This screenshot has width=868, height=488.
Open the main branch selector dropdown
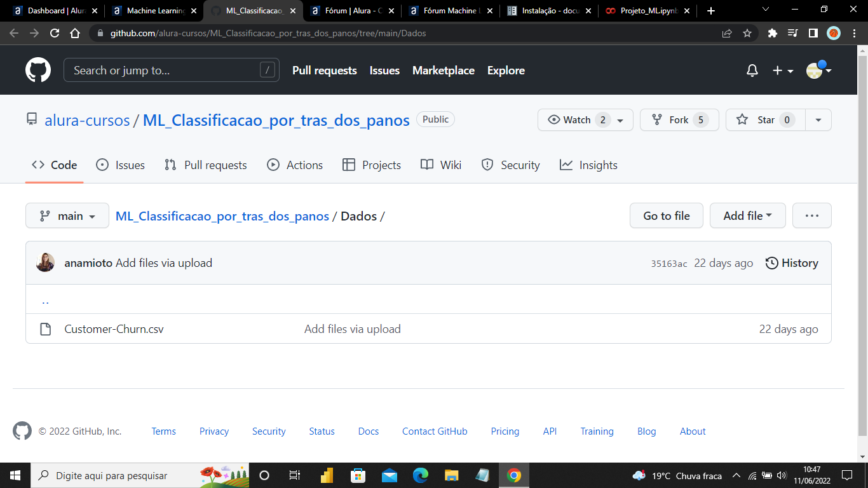67,215
